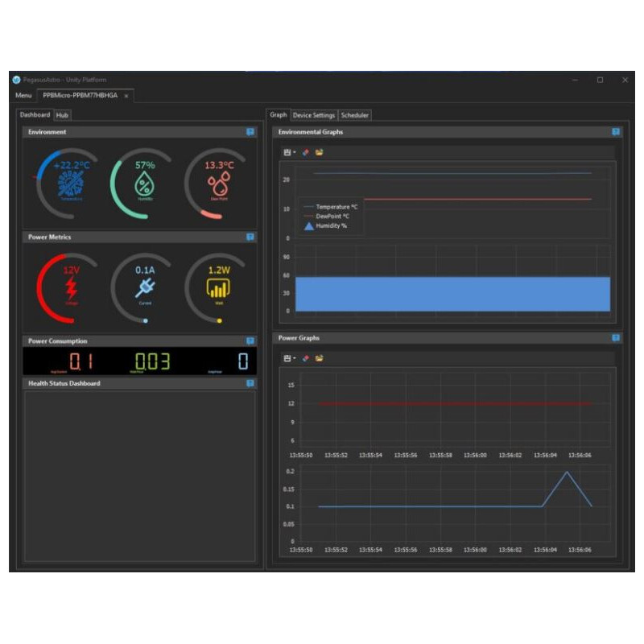644x644 pixels.
Task: Click the Power Metrics panel help icon
Action: (x=250, y=237)
